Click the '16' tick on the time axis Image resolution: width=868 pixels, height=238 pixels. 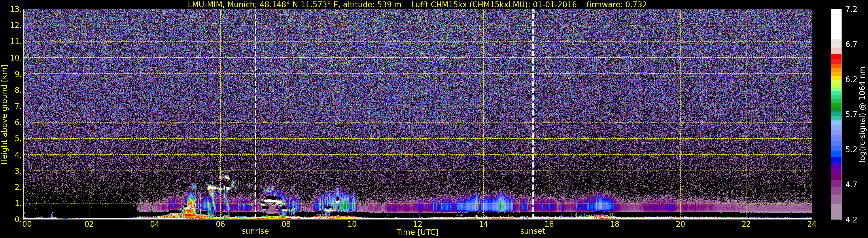(x=549, y=224)
